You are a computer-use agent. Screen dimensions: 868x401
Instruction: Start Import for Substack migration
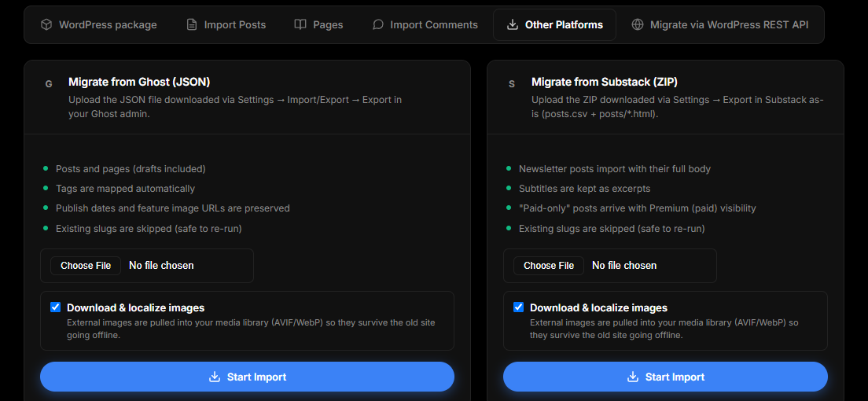click(x=665, y=377)
